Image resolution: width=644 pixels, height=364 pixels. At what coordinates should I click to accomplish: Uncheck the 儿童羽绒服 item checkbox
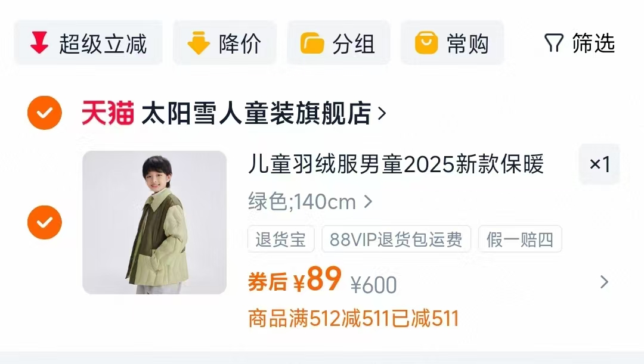45,222
